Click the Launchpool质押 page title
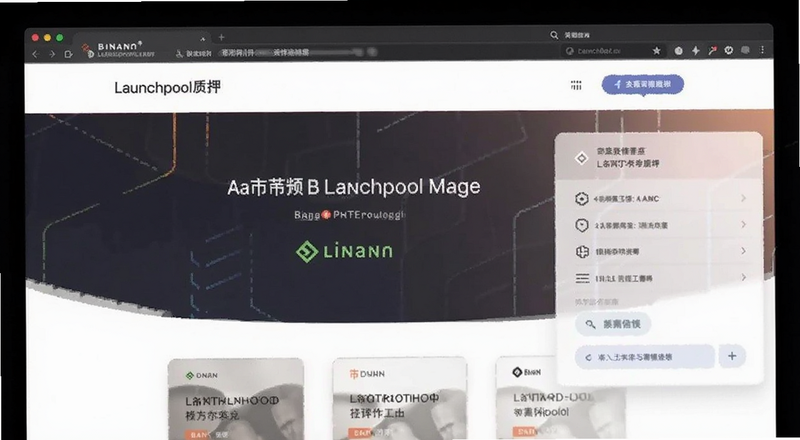Screen dimensions: 800x440 pyautogui.click(x=167, y=87)
